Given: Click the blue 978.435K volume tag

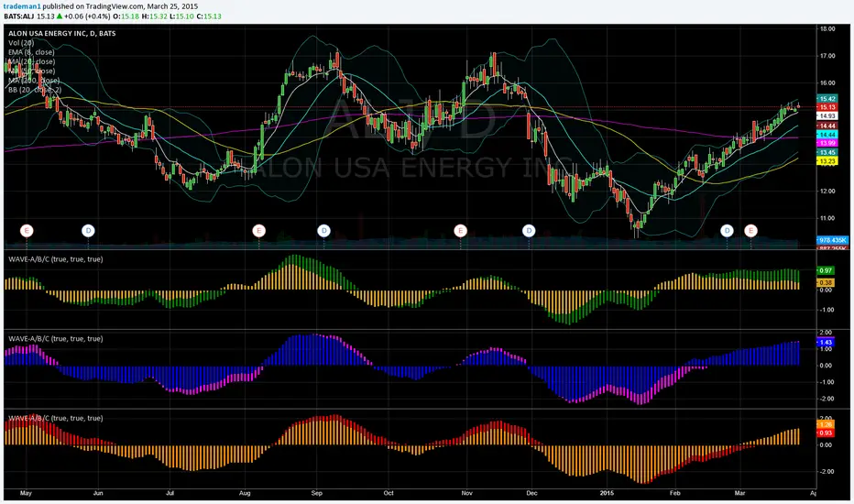Looking at the screenshot, I should 832,240.
